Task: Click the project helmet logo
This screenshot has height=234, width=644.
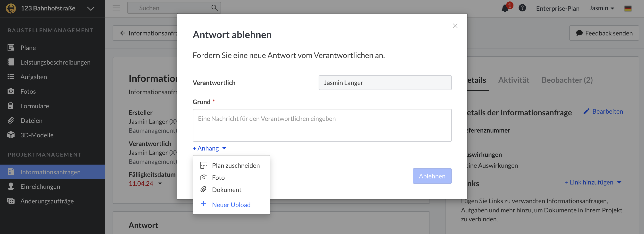Action: [11, 8]
